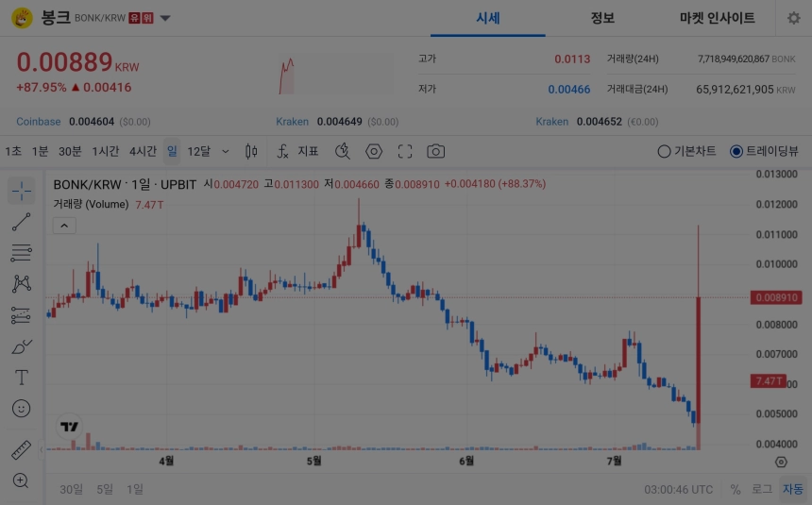Select the XABCD pattern tool
The image size is (812, 505).
21,284
